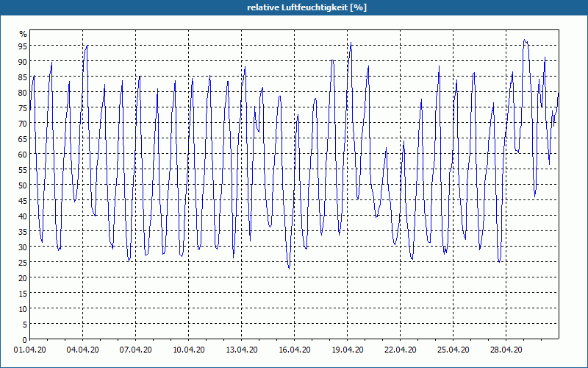Click the '10' y-axis value
This screenshot has width=588, height=368.
[24, 309]
